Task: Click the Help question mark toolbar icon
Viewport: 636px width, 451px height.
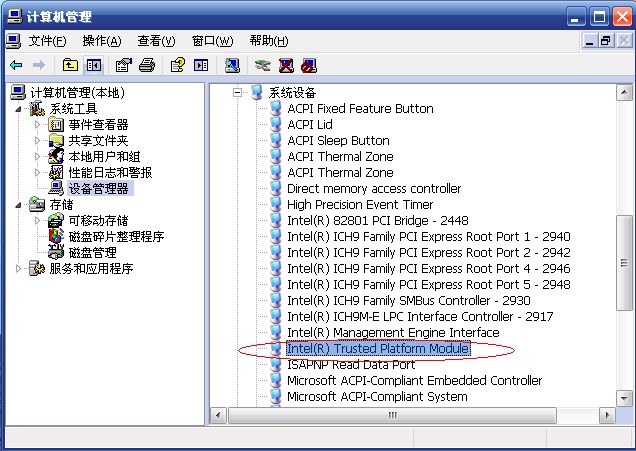Action: coord(178,65)
